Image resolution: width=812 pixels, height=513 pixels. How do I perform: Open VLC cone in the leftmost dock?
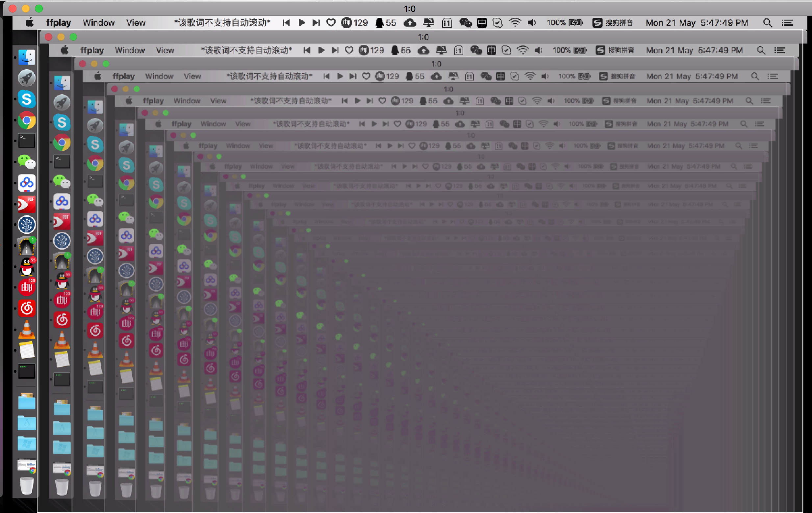pos(27,329)
